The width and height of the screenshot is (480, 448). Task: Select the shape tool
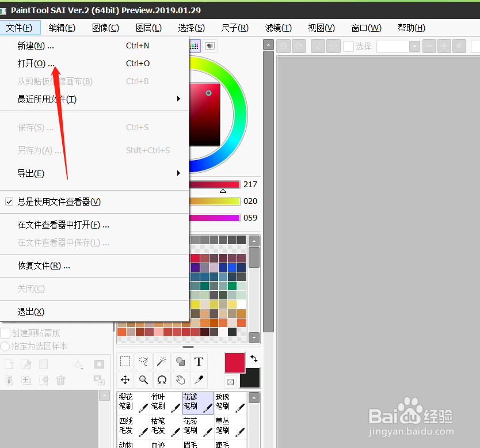(180, 362)
